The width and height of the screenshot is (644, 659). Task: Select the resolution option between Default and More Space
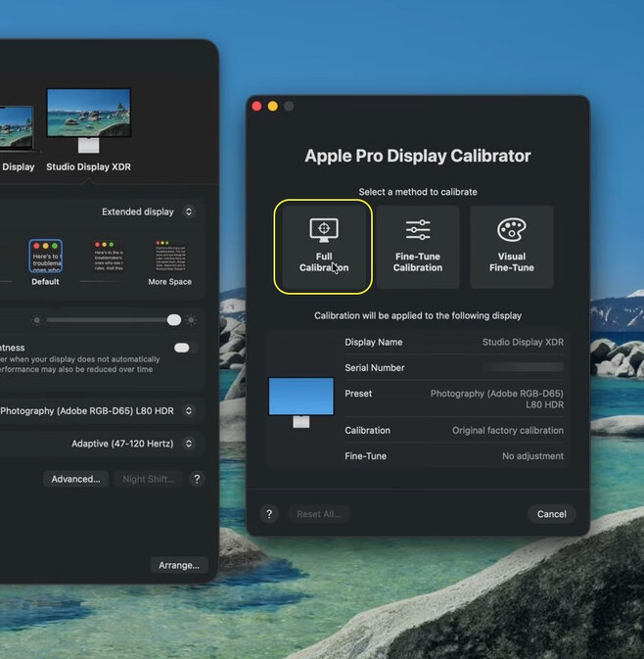pyautogui.click(x=109, y=257)
